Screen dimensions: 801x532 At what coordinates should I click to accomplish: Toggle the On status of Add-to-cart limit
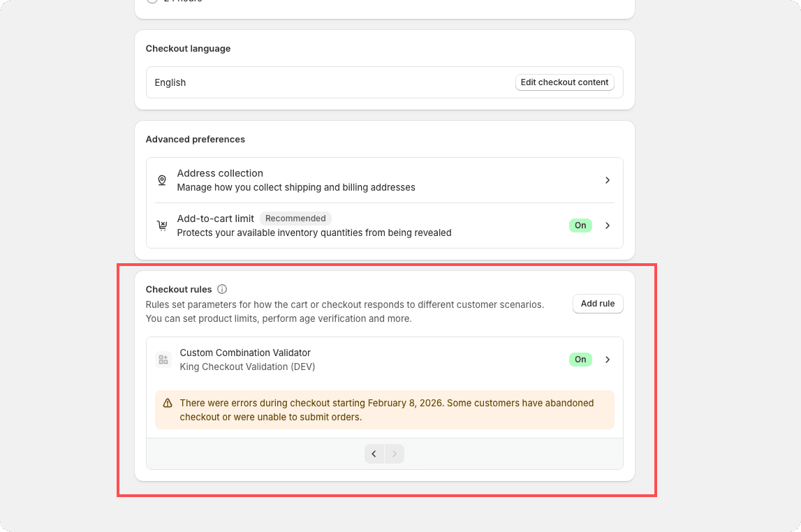[580, 226]
